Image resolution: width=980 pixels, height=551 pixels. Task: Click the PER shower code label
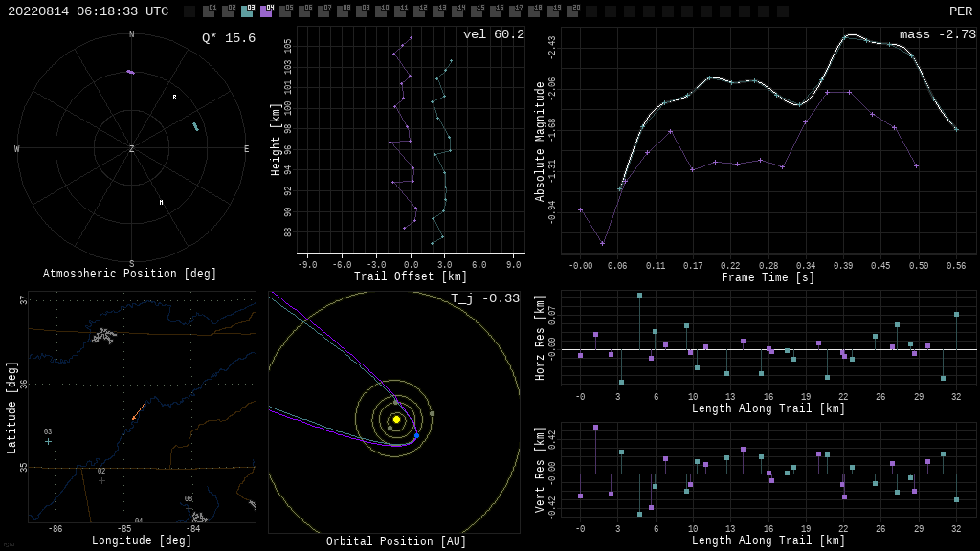tap(960, 11)
